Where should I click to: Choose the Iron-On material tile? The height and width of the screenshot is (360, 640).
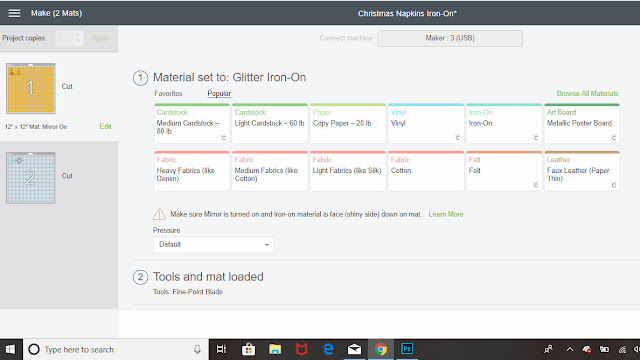tap(504, 123)
